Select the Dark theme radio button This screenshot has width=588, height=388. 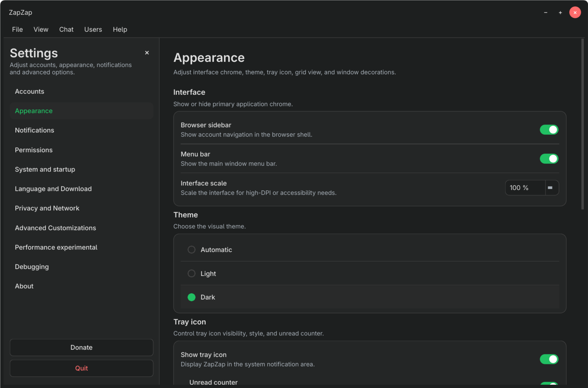pyautogui.click(x=191, y=297)
